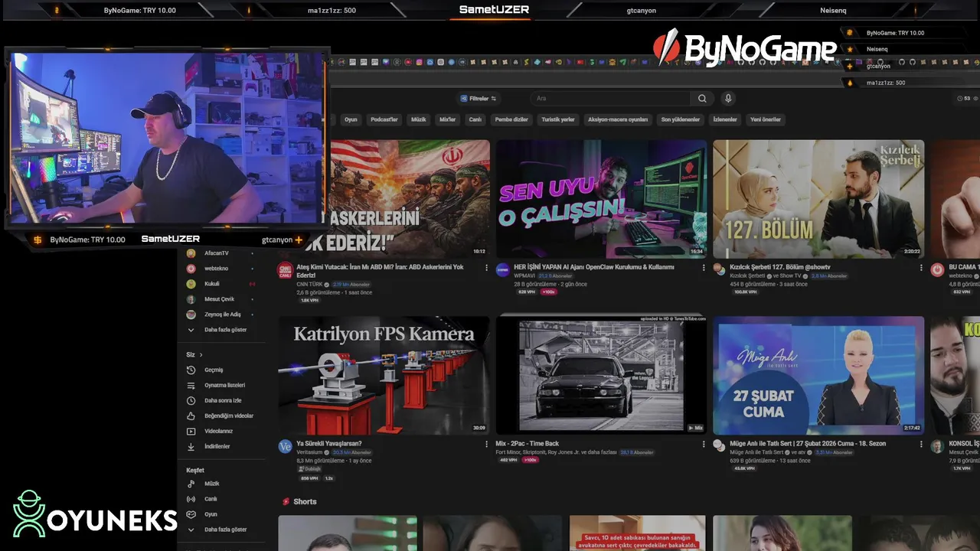Image resolution: width=980 pixels, height=551 pixels.
Task: Select the Canlı category chip
Action: click(x=475, y=119)
